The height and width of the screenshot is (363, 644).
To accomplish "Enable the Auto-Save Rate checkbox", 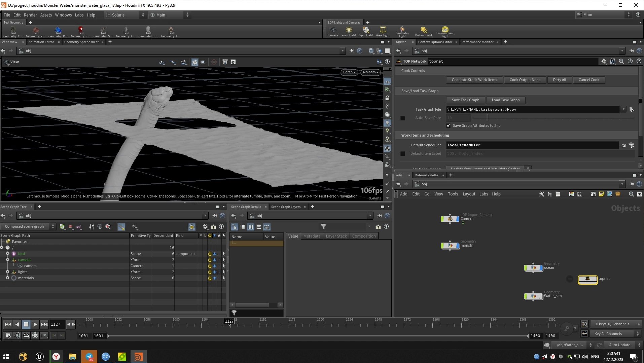I will pyautogui.click(x=403, y=118).
